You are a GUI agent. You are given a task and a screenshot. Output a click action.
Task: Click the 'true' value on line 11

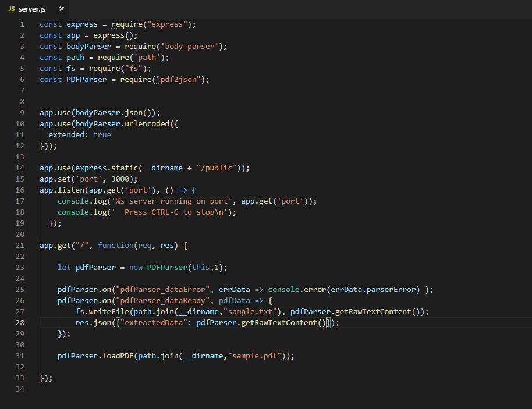click(x=102, y=135)
